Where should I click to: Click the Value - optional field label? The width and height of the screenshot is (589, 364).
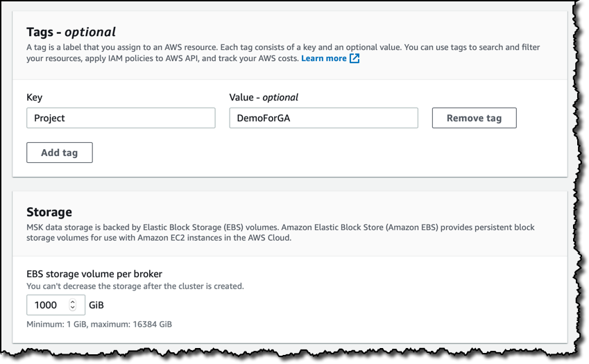(264, 97)
